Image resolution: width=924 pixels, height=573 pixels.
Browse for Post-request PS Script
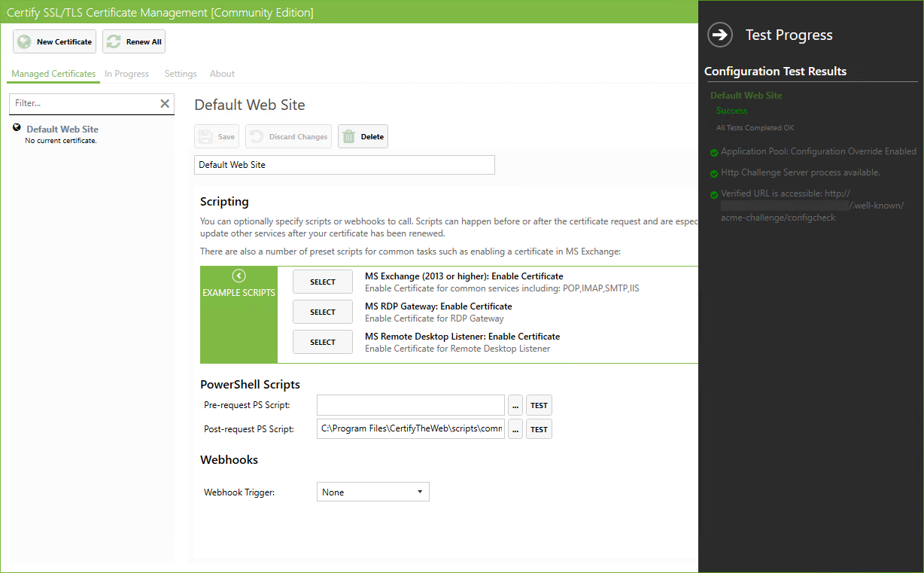click(515, 429)
